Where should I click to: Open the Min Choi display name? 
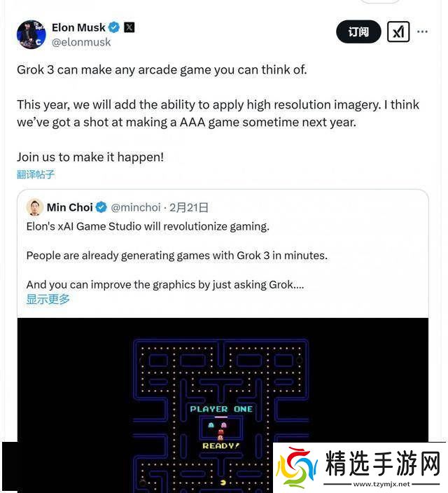(70, 207)
